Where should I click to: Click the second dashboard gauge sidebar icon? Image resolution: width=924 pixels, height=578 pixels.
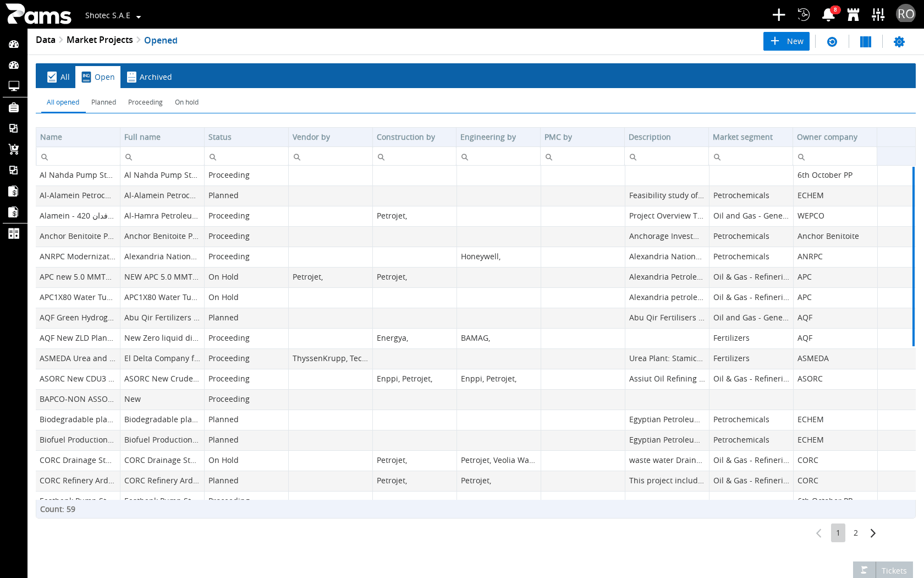point(14,65)
